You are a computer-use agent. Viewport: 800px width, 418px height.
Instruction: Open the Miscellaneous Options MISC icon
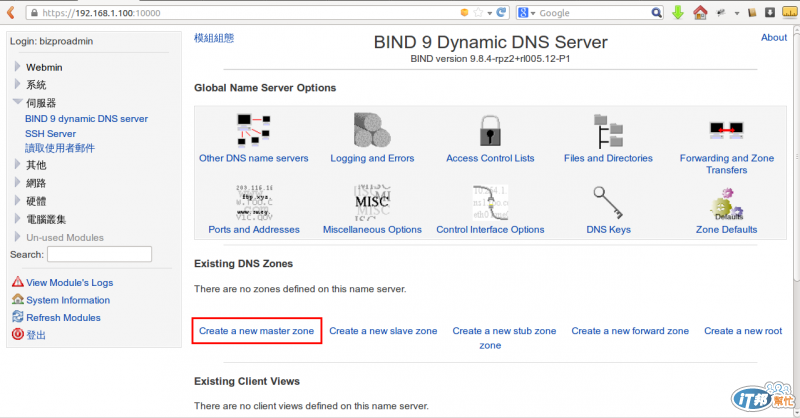372,202
